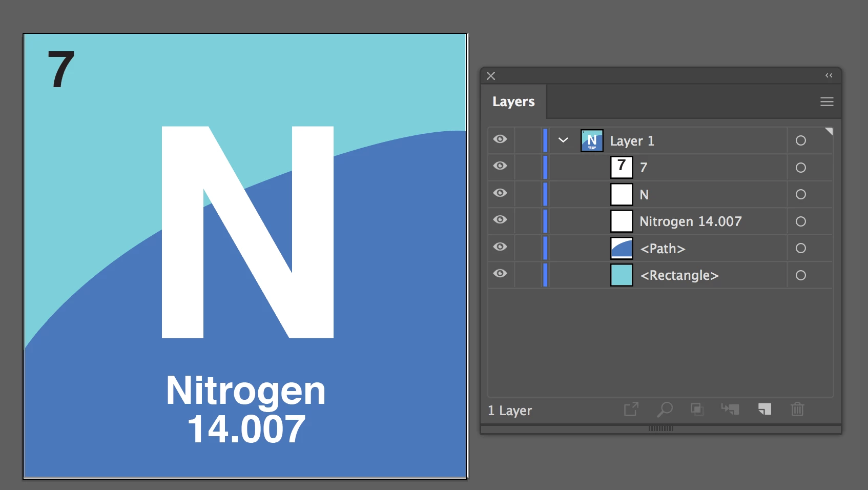Collapse Layer 1 with the chevron
This screenshot has height=490, width=868.
(563, 140)
